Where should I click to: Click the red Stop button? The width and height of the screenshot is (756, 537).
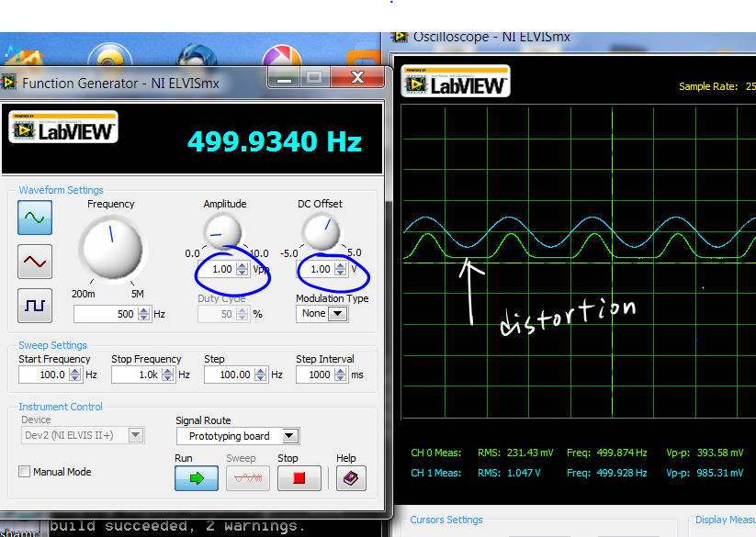click(299, 478)
